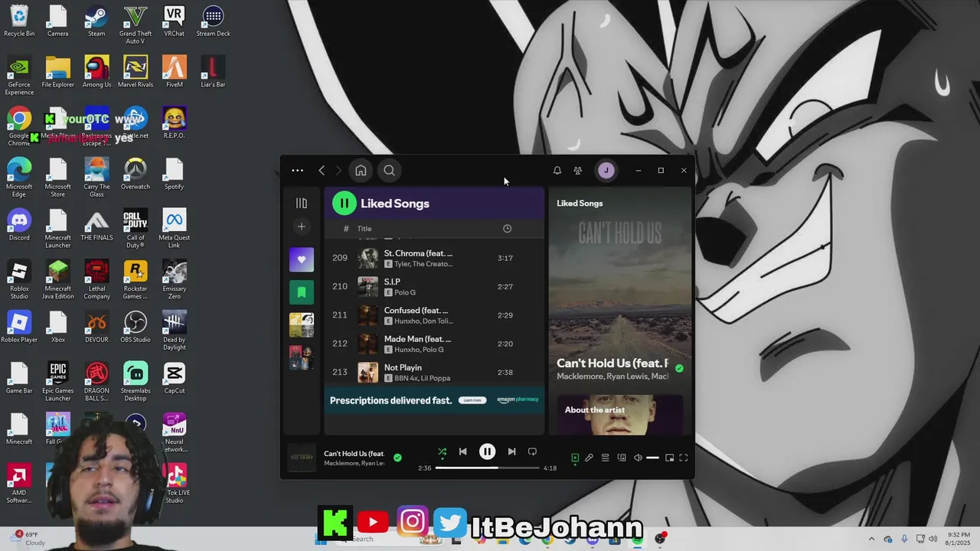Open the play queue
The width and height of the screenshot is (980, 551).
coord(605,458)
